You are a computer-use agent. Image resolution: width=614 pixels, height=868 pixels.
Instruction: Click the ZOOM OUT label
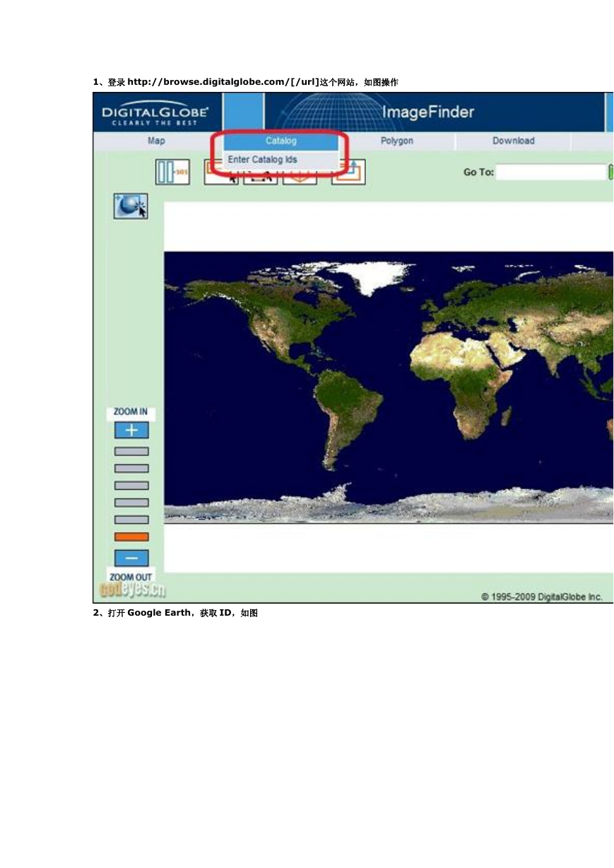pyautogui.click(x=131, y=577)
